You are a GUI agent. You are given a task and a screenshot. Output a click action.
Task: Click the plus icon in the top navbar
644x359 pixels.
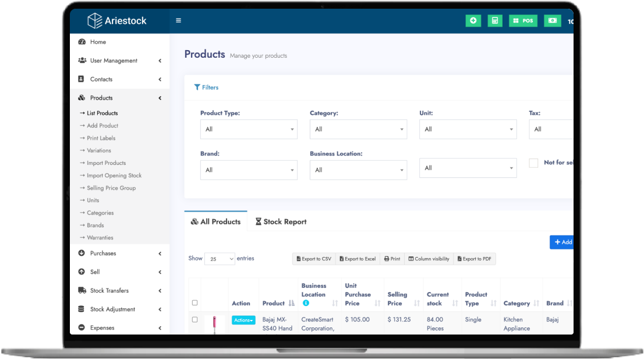473,20
